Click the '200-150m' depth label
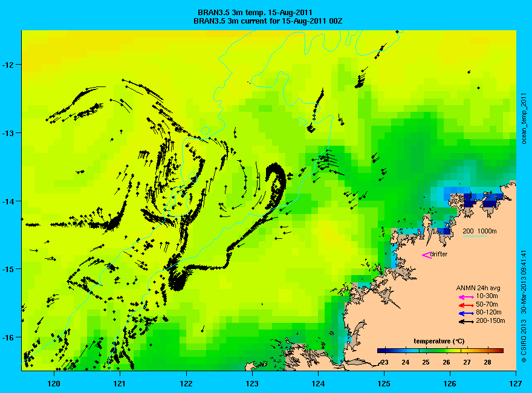This screenshot has height=393, width=532. click(x=490, y=320)
